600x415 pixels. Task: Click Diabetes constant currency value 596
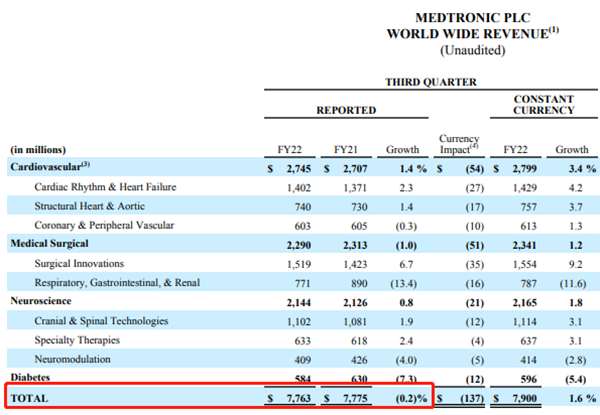(x=528, y=379)
